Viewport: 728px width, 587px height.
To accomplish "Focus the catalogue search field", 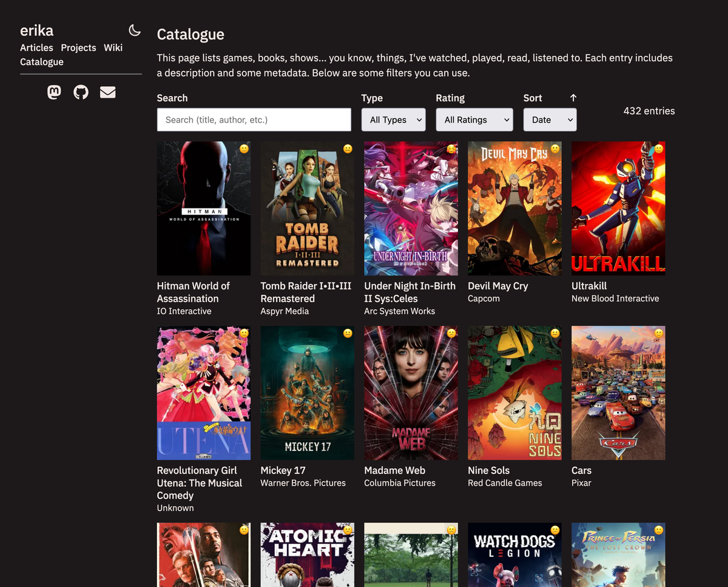I will 254,120.
